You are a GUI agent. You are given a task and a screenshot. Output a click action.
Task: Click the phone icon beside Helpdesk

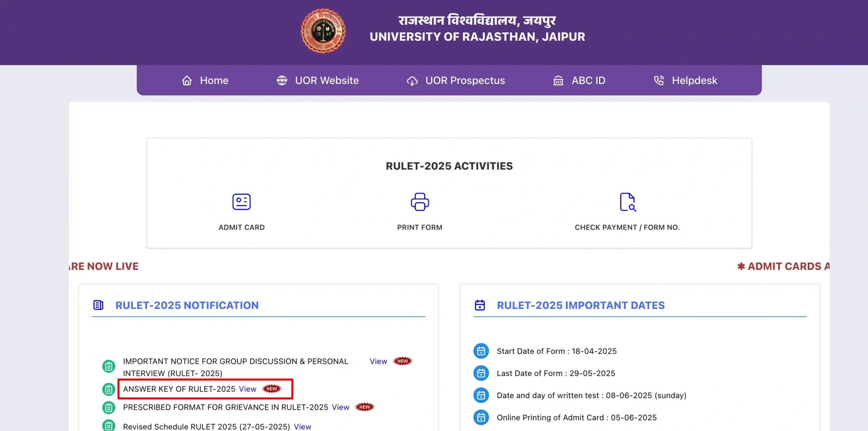click(658, 81)
